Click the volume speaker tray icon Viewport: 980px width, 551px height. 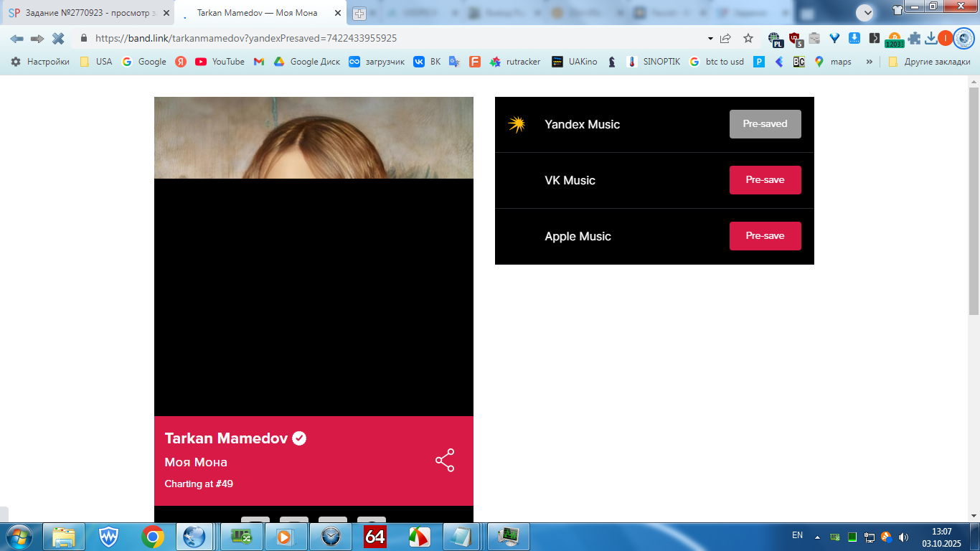point(903,537)
